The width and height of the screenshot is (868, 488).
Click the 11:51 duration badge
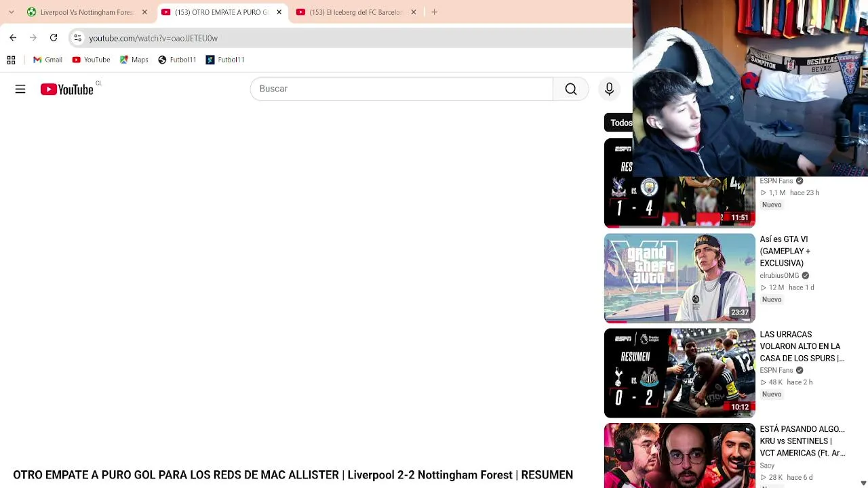click(x=740, y=218)
